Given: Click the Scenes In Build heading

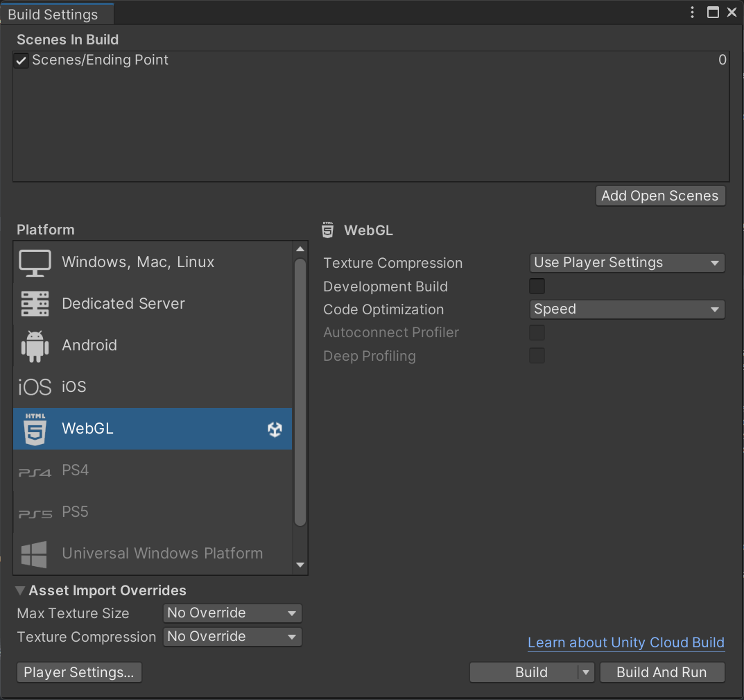Looking at the screenshot, I should click(x=67, y=40).
